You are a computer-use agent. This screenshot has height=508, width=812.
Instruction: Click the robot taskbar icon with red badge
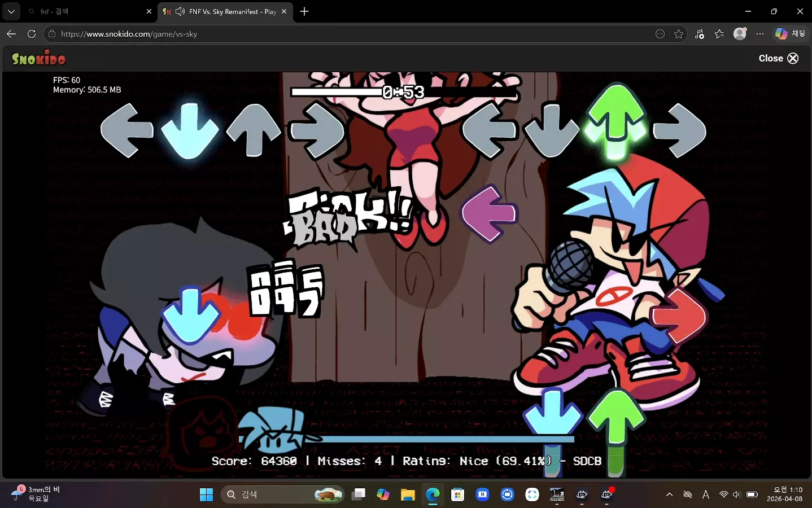(606, 495)
